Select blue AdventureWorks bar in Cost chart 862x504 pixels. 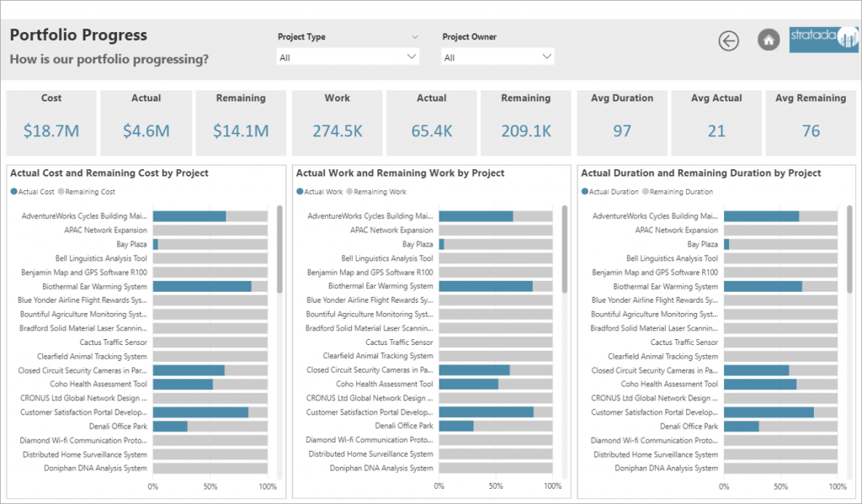tap(189, 216)
